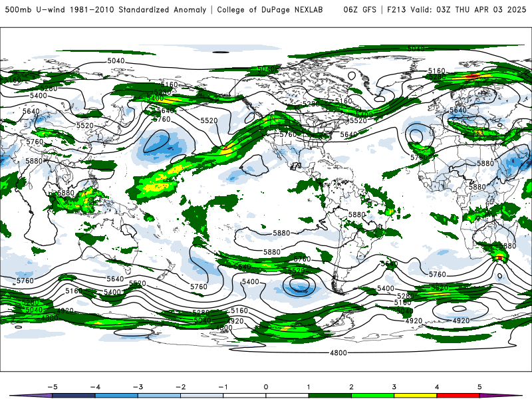532x399 pixels.
Task: Click the pale blue colorbar segment between −2 and −1
Action: 202,396
